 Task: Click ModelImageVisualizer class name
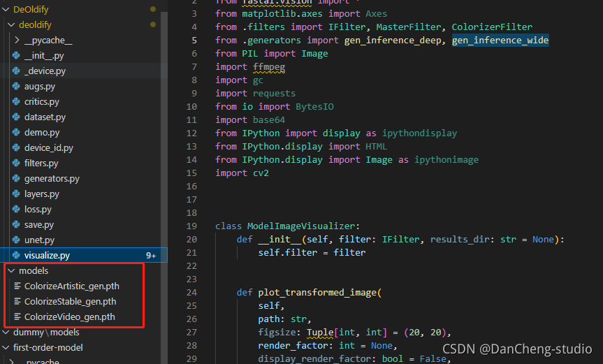pyautogui.click(x=301, y=226)
